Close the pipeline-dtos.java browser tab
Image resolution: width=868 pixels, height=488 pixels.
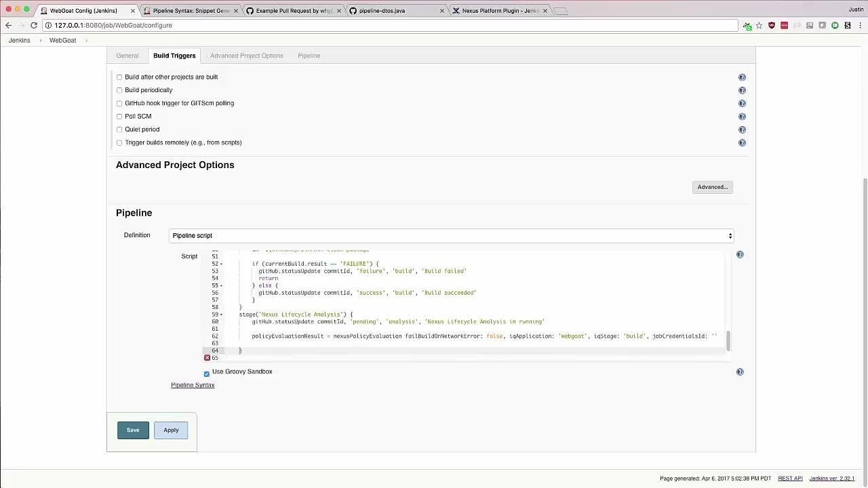click(442, 11)
